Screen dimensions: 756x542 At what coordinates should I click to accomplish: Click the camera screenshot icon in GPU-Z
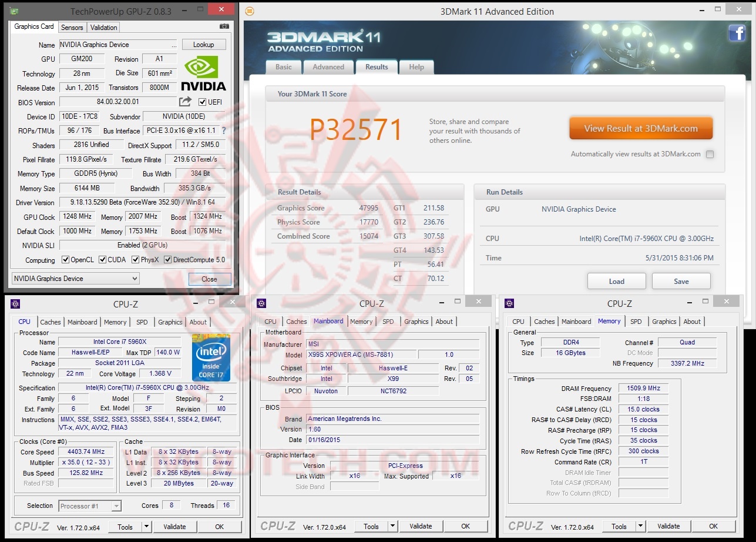(224, 26)
